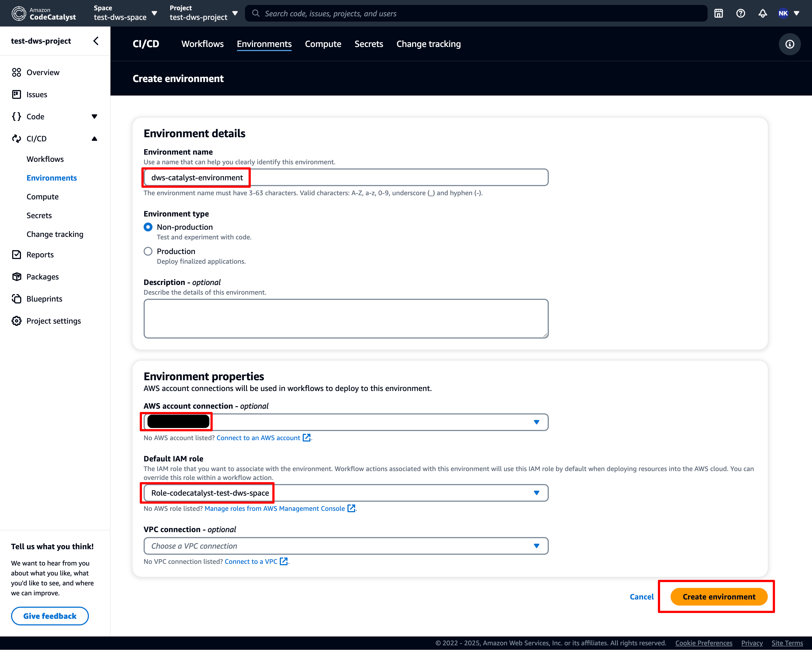Open Compute in the sidebar
This screenshot has width=812, height=650.
[x=43, y=197]
